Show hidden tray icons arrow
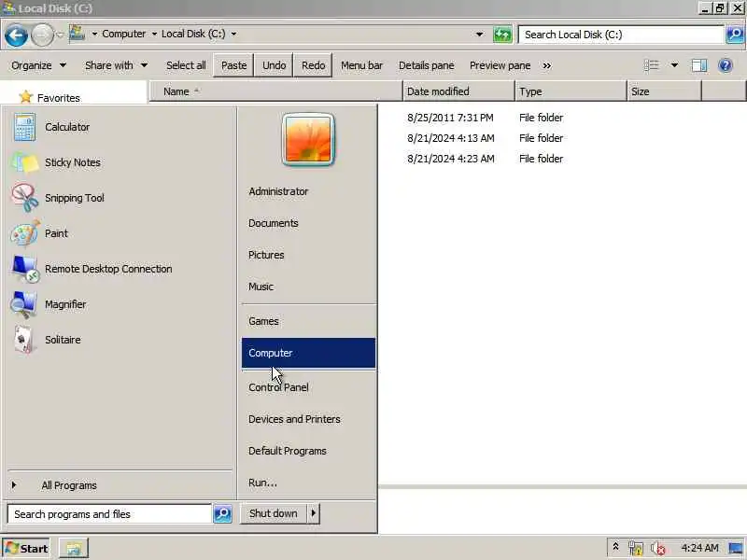The width and height of the screenshot is (747, 560). tap(615, 547)
